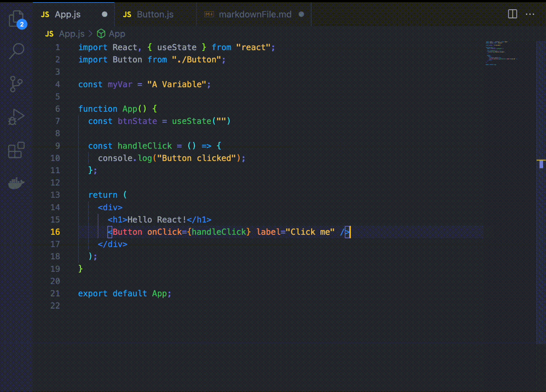Click the marker on the vertical scrollbar
This screenshot has width=546, height=392.
pyautogui.click(x=541, y=164)
